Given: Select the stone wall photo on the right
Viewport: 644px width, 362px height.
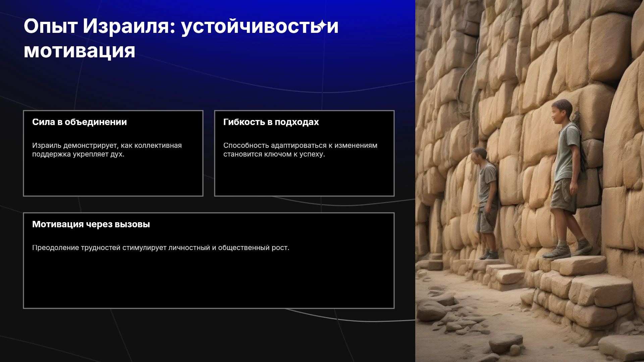Looking at the screenshot, I should [530, 181].
